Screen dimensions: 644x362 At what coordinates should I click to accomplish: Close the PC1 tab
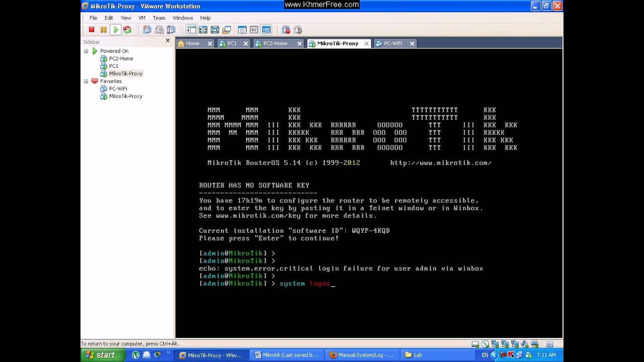click(x=246, y=44)
